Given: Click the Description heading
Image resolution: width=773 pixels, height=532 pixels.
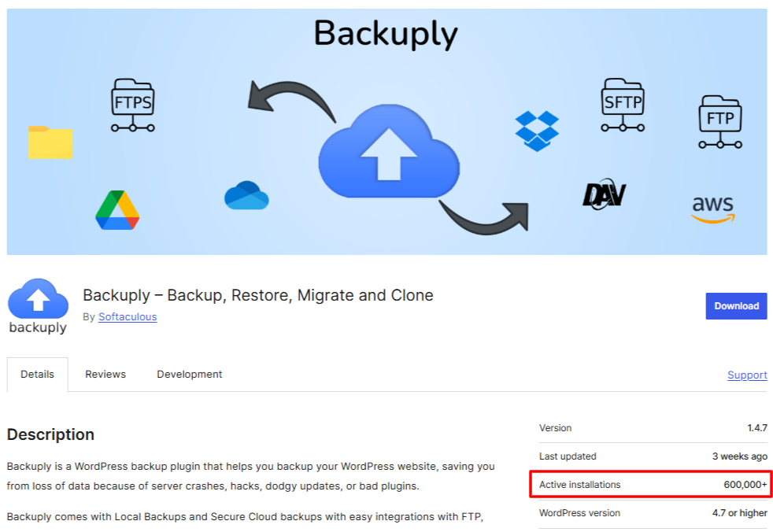Looking at the screenshot, I should tap(50, 434).
